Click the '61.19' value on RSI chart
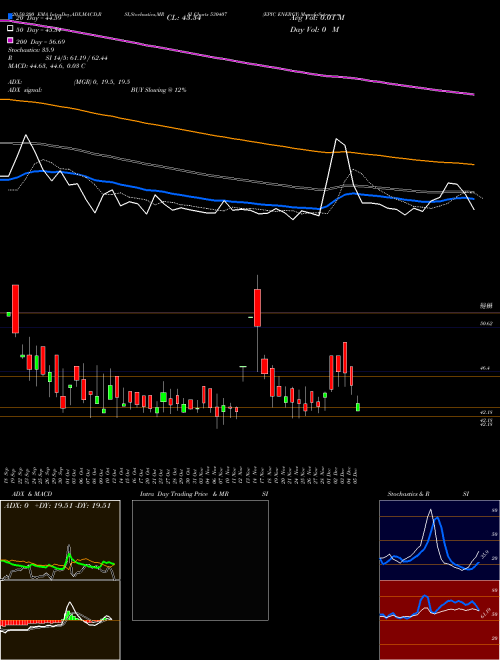This screenshot has width=500, height=660. [487, 613]
